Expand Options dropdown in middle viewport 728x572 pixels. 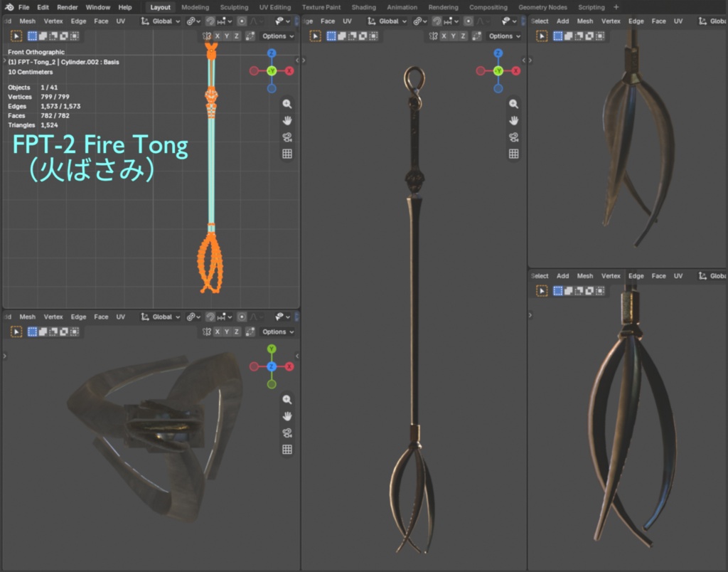tap(504, 36)
